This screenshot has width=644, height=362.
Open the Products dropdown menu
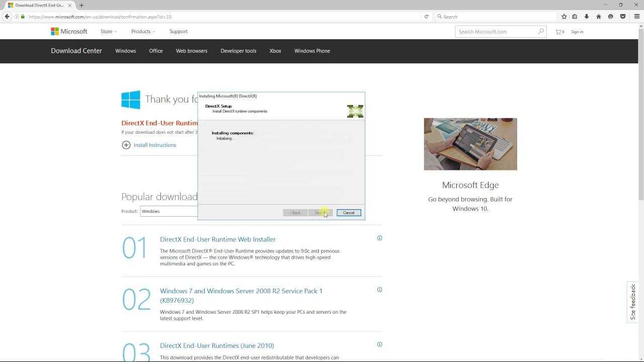click(x=143, y=31)
